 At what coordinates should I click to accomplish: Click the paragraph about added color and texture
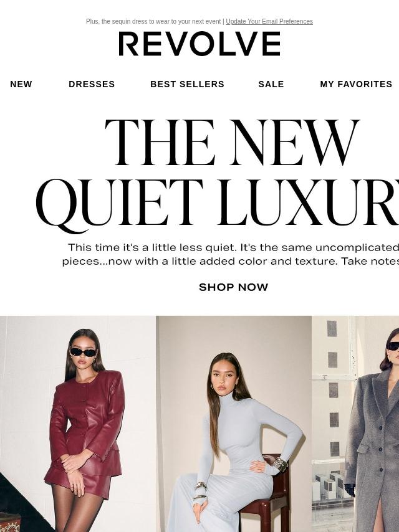click(231, 254)
